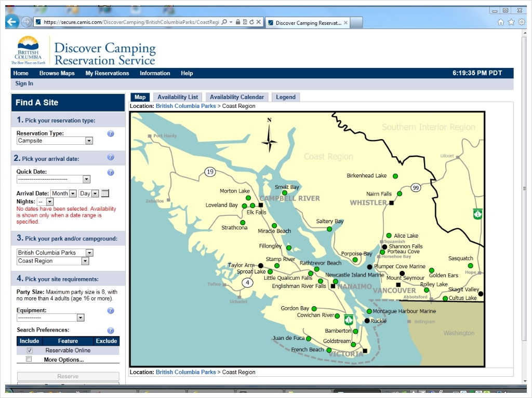This screenshot has width=532, height=398.
Task: Open the browser Tools gear icon
Action: [522, 22]
